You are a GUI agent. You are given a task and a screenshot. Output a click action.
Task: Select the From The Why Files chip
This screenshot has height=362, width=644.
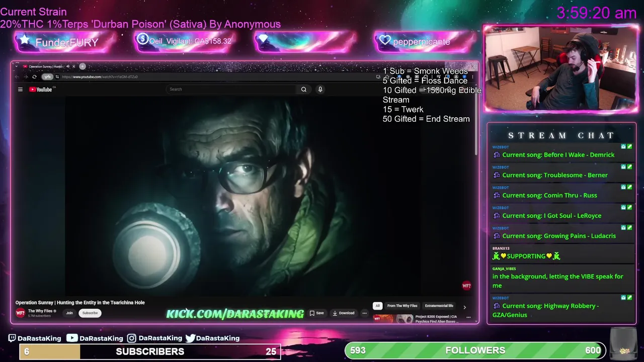402,306
